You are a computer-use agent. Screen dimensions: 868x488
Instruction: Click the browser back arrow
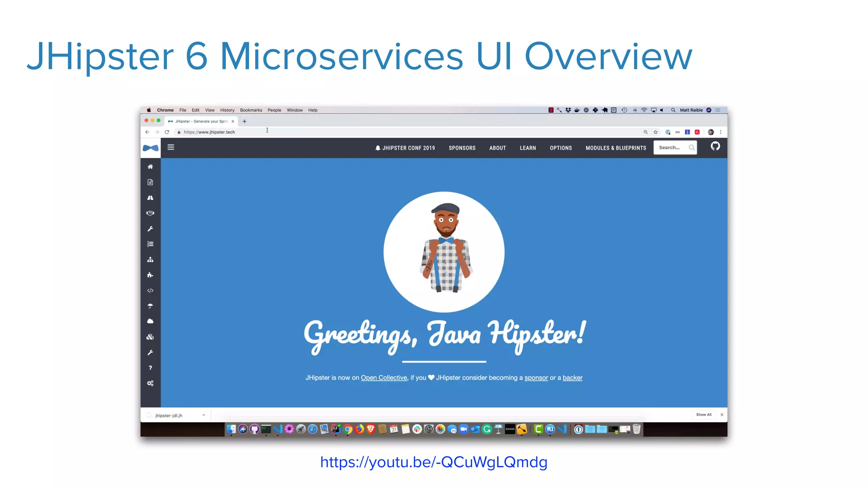[147, 132]
